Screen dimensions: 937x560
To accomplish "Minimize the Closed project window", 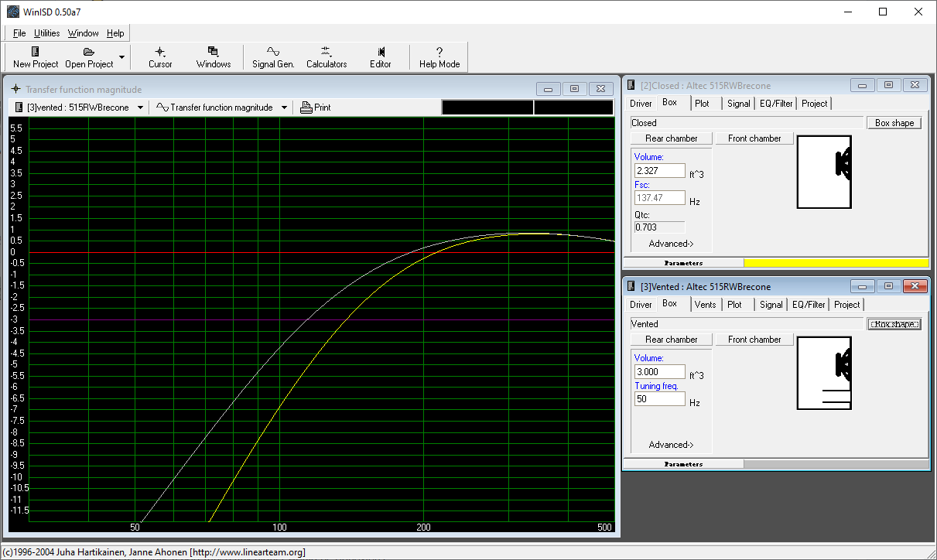I will point(863,86).
